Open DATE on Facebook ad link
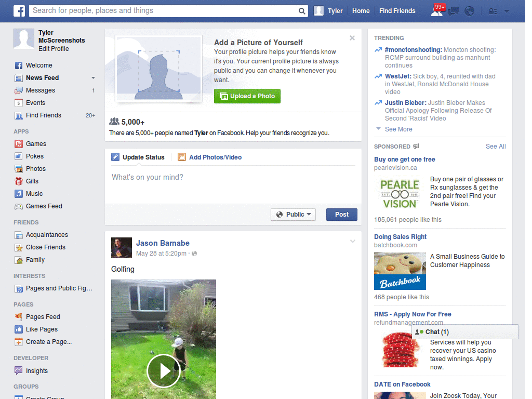The image size is (532, 399). pos(402,384)
